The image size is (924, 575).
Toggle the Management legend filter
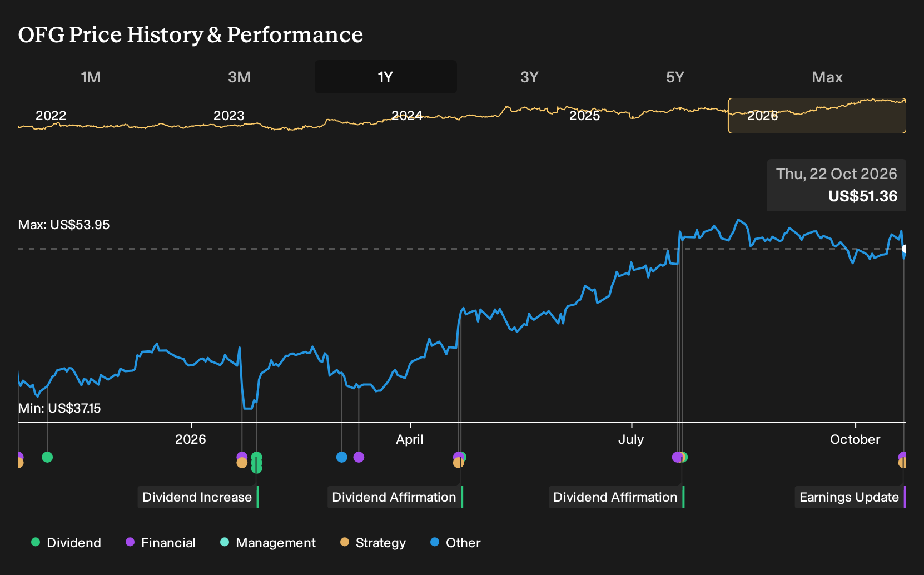268,543
